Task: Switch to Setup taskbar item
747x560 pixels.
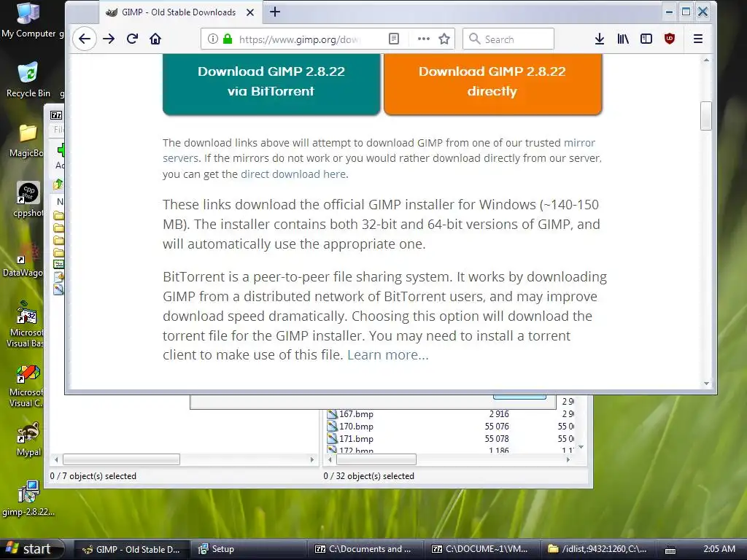Action: click(249, 550)
